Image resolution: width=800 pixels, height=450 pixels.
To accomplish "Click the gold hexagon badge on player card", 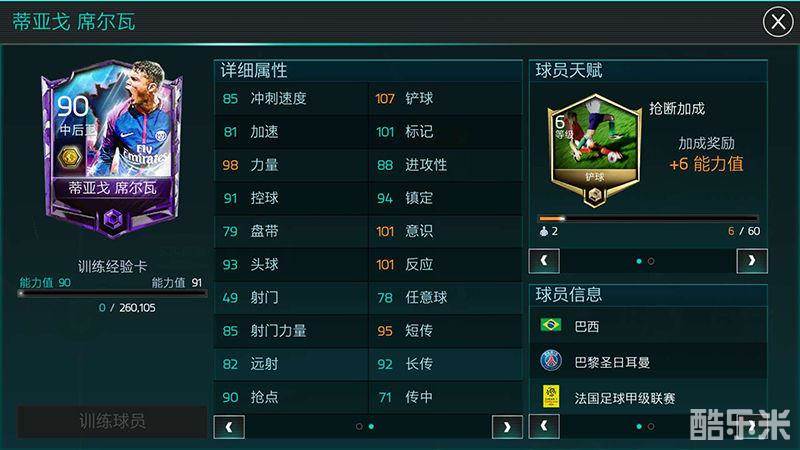I will [x=70, y=156].
